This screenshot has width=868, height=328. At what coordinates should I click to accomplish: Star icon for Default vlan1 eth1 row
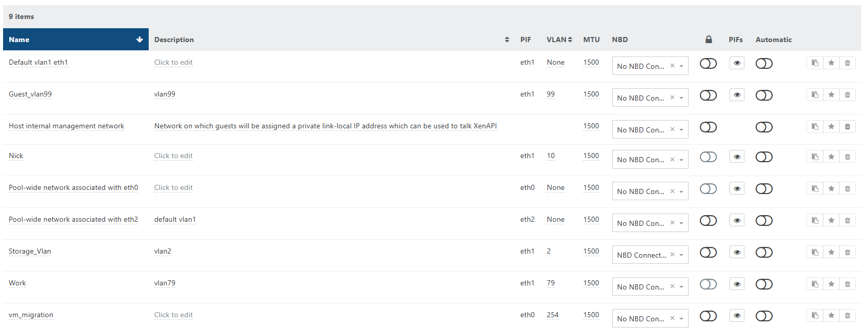pos(831,63)
